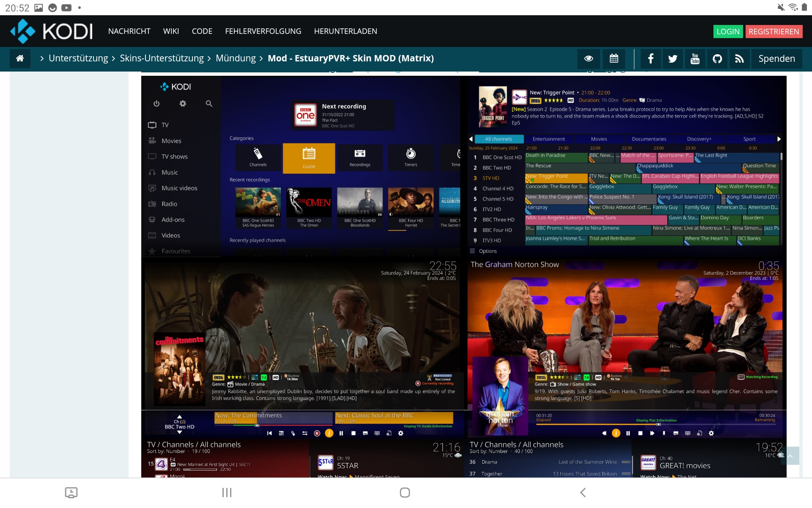Click the red REGISTRIEREN button
The width and height of the screenshot is (812, 508).
click(x=774, y=31)
